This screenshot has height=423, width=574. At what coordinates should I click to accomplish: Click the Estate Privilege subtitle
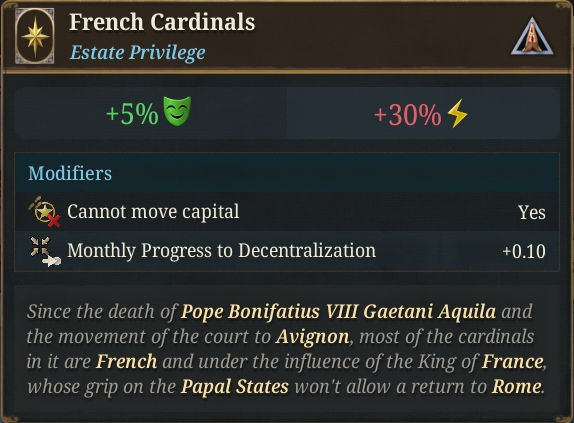[138, 52]
